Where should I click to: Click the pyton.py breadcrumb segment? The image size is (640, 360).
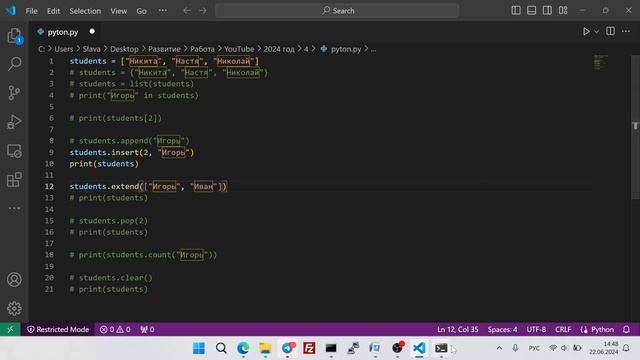point(346,49)
